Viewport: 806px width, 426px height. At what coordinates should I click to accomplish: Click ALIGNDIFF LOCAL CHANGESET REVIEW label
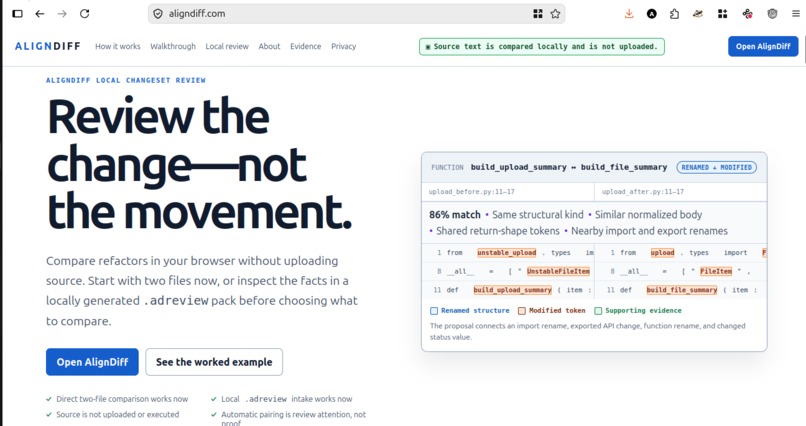pyautogui.click(x=126, y=80)
